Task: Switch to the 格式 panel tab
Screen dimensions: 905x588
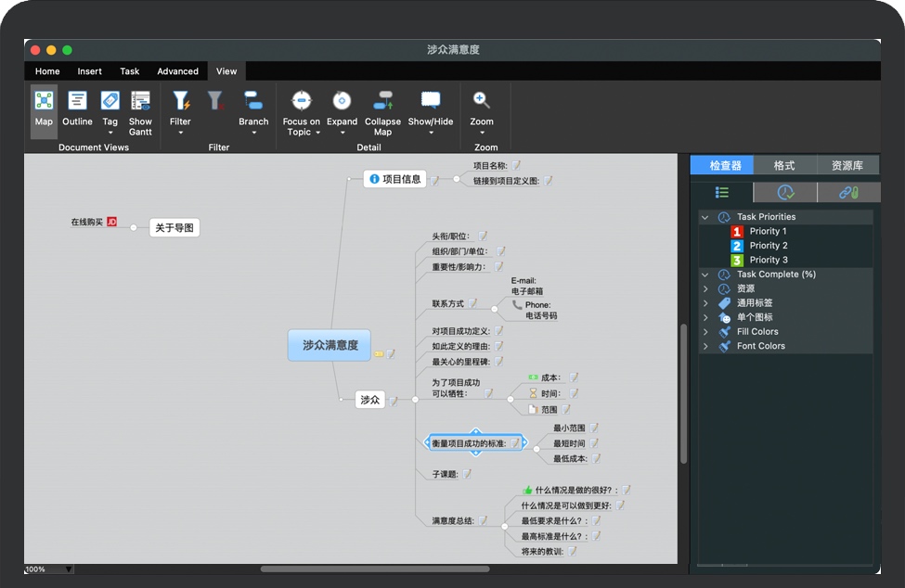Action: pyautogui.click(x=784, y=165)
